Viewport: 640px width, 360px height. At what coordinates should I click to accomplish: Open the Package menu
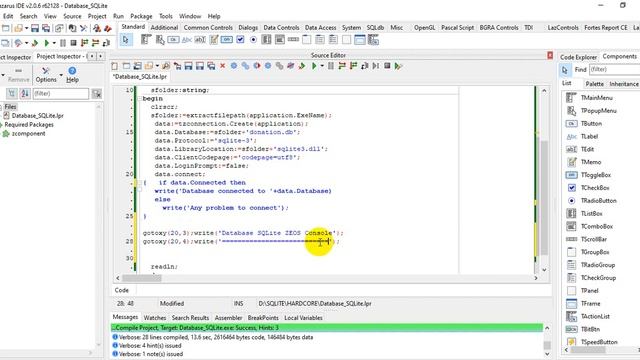(x=141, y=16)
